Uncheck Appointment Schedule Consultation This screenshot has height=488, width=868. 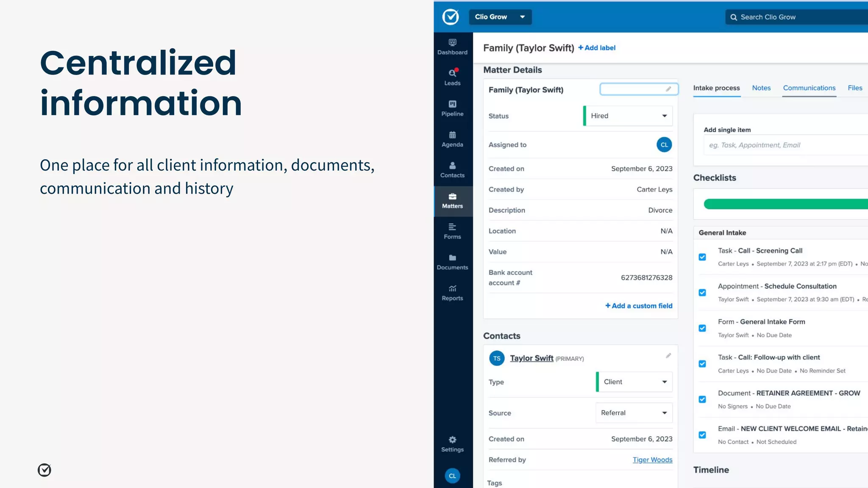702,293
